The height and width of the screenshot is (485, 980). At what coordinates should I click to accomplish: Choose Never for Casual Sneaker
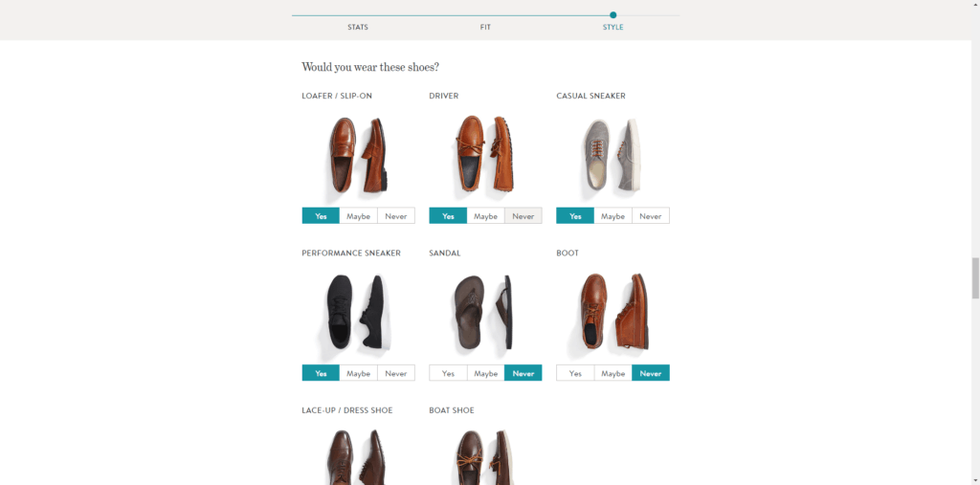(650, 215)
